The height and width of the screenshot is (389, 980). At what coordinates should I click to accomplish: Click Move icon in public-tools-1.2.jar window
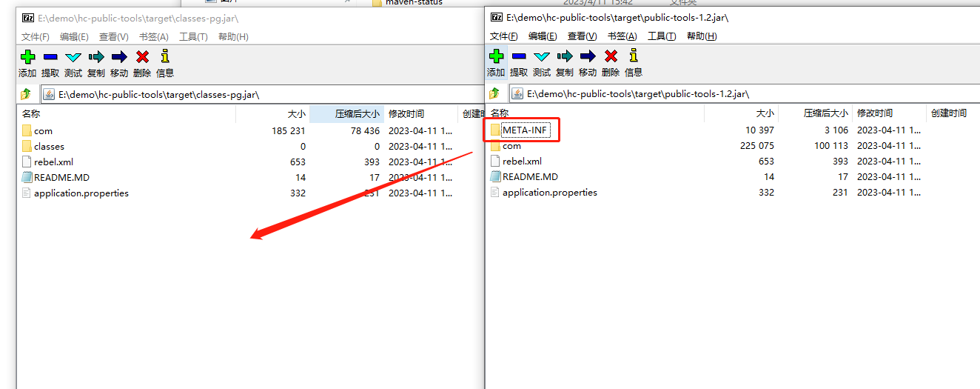pyautogui.click(x=588, y=56)
